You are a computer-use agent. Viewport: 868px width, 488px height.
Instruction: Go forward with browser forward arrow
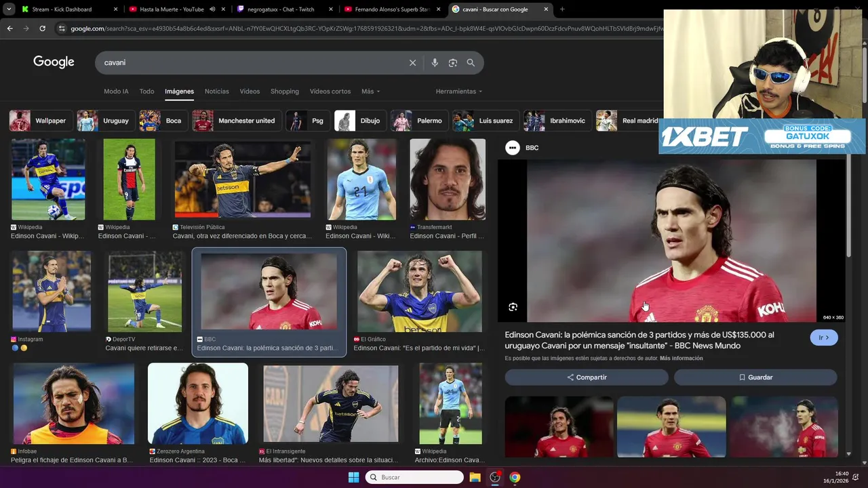(26, 28)
